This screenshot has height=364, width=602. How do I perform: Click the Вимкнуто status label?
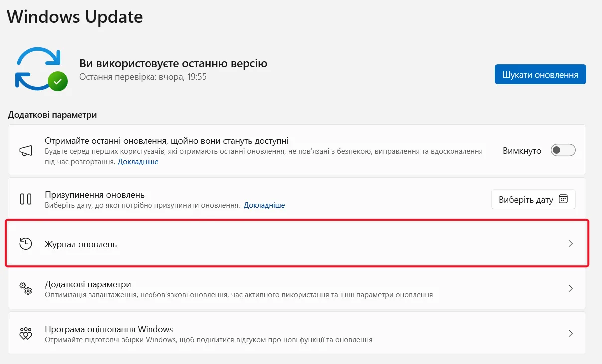pyautogui.click(x=522, y=151)
